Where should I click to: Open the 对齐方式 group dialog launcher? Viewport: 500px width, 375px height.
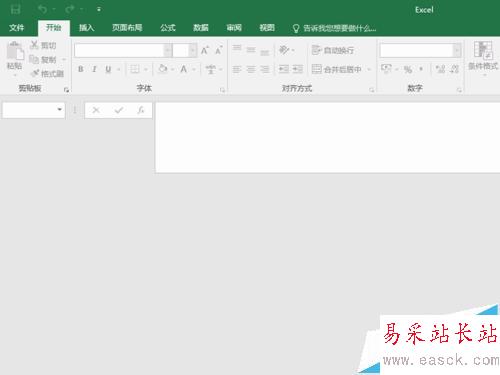click(x=371, y=90)
